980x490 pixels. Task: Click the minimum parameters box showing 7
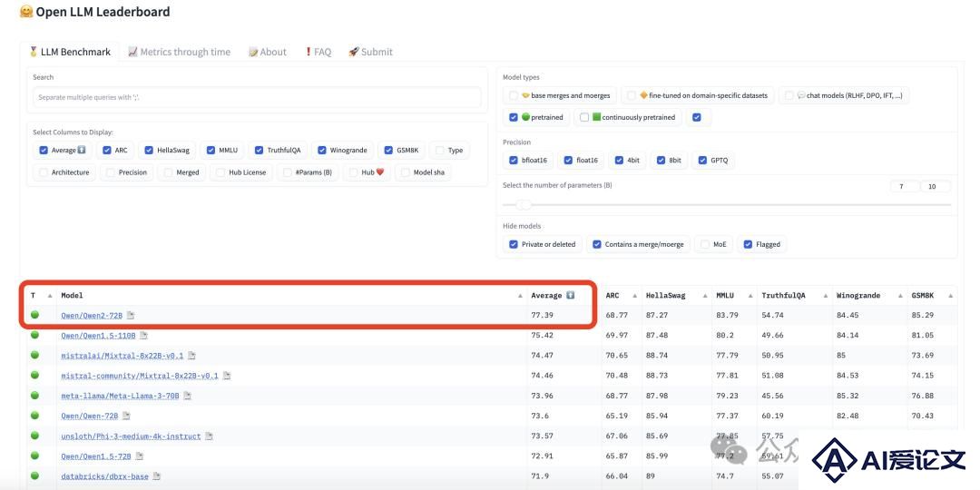[905, 186]
